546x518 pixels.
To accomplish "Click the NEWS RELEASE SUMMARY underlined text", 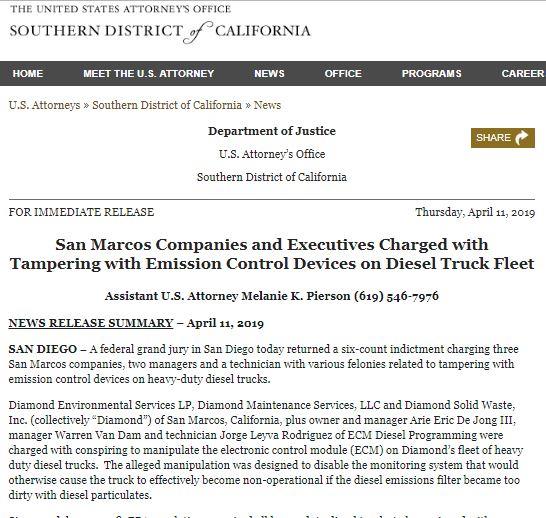I will (x=91, y=323).
